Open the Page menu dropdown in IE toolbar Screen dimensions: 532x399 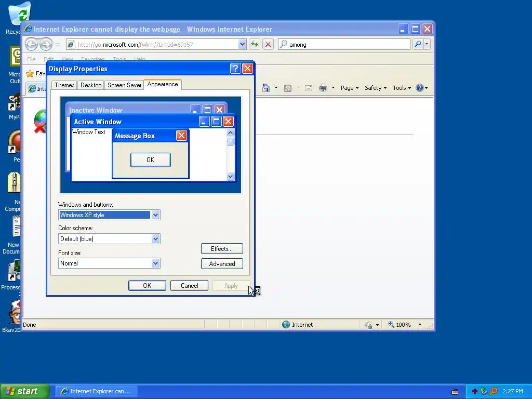tap(350, 88)
